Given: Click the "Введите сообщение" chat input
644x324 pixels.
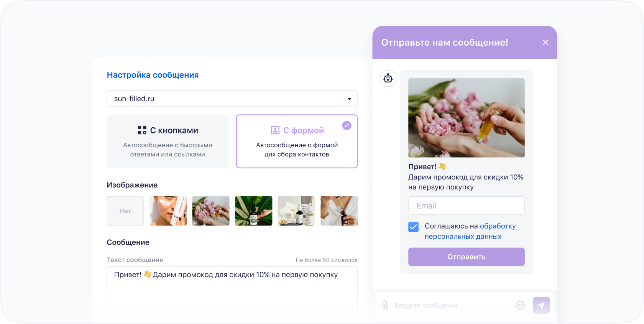Looking at the screenshot, I should click(x=452, y=305).
